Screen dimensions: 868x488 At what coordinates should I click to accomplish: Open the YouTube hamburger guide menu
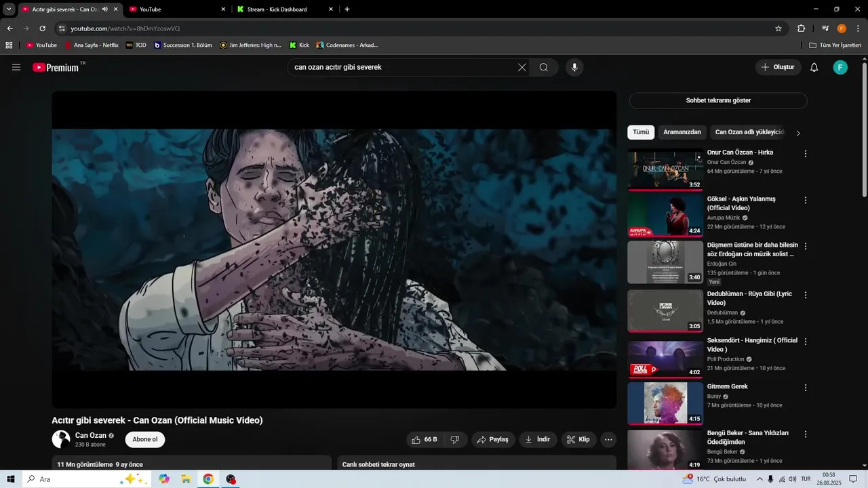pyautogui.click(x=16, y=67)
